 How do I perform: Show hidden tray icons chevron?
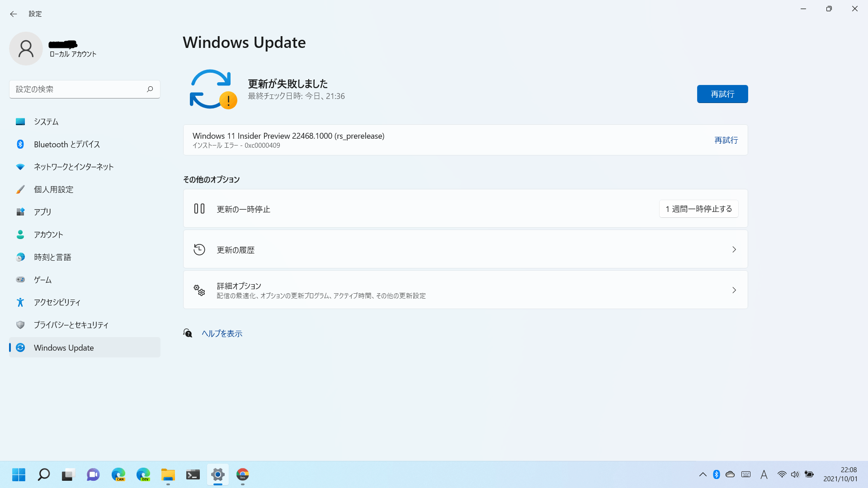703,474
